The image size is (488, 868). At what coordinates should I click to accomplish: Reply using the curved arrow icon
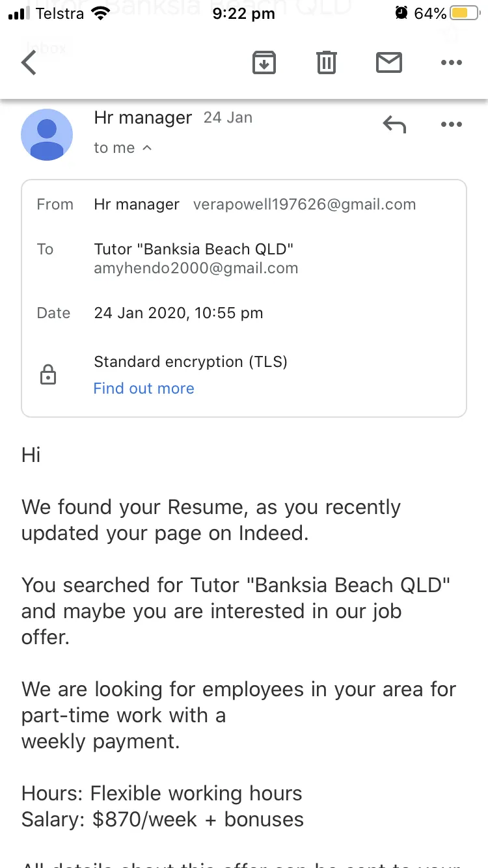[394, 124]
